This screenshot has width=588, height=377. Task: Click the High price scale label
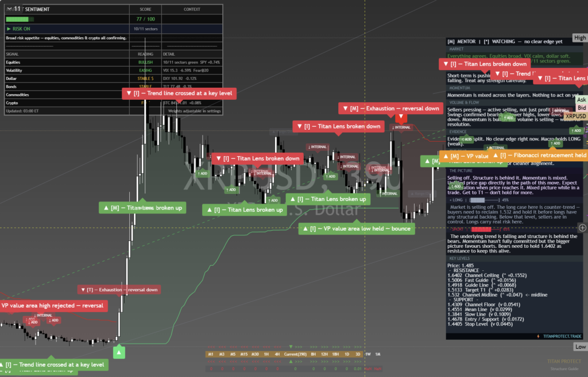point(580,38)
